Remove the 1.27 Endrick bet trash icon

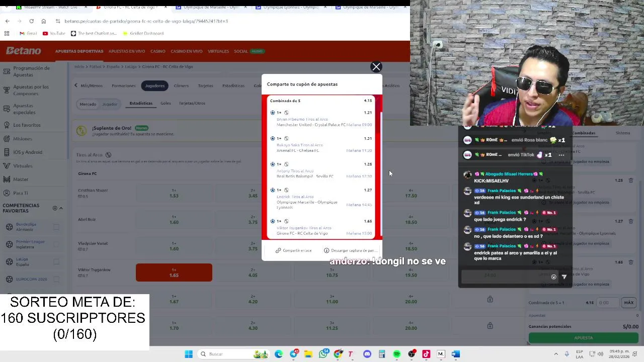point(631,221)
